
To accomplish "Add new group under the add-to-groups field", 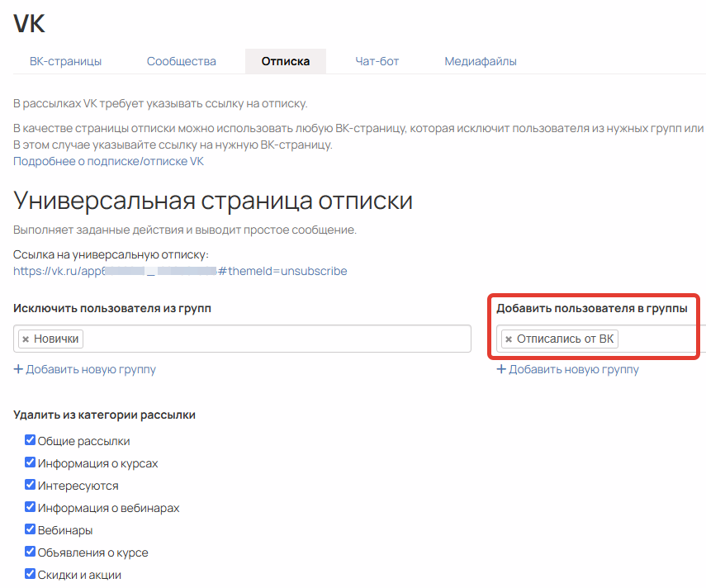I will (x=568, y=369).
